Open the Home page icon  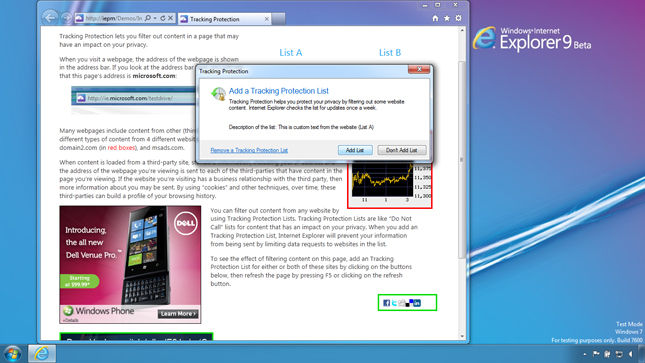click(435, 19)
